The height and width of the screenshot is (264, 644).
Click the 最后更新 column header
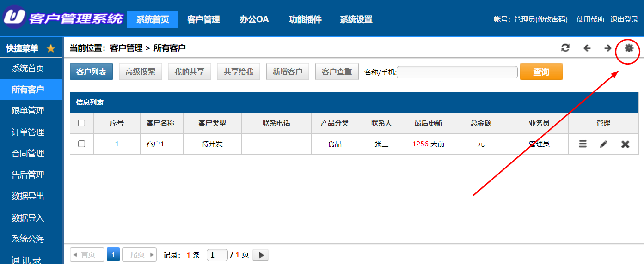click(428, 123)
